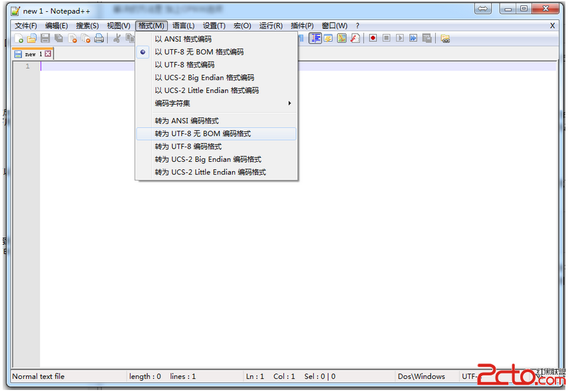This screenshot has height=392, width=568.
Task: Click 'Normal text file' in status bar
Action: (38, 377)
